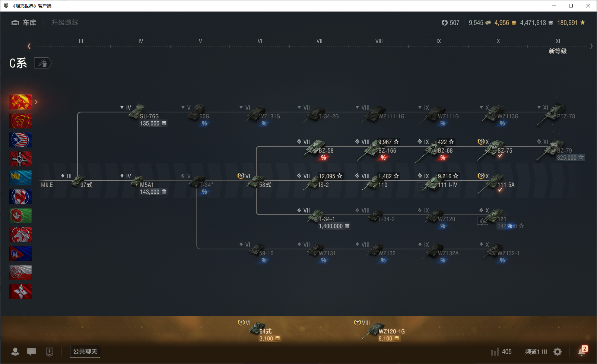This screenshot has width=597, height=364.
Task: Buy premium WZ120-1G for 8,100 gold
Action: [389, 339]
